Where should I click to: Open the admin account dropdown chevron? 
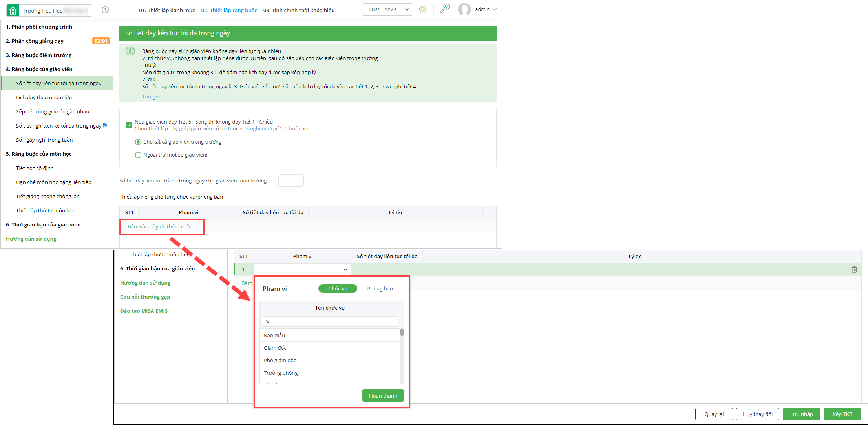coord(495,9)
